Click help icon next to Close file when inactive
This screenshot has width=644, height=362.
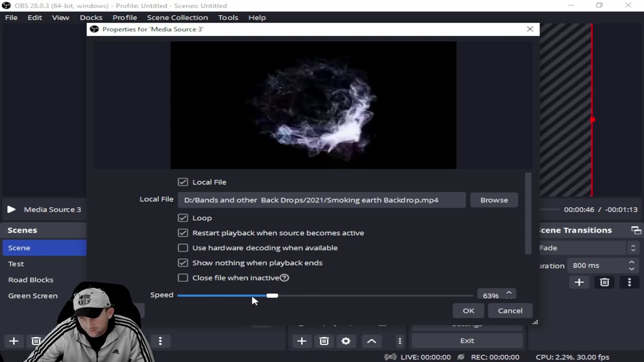click(x=284, y=278)
